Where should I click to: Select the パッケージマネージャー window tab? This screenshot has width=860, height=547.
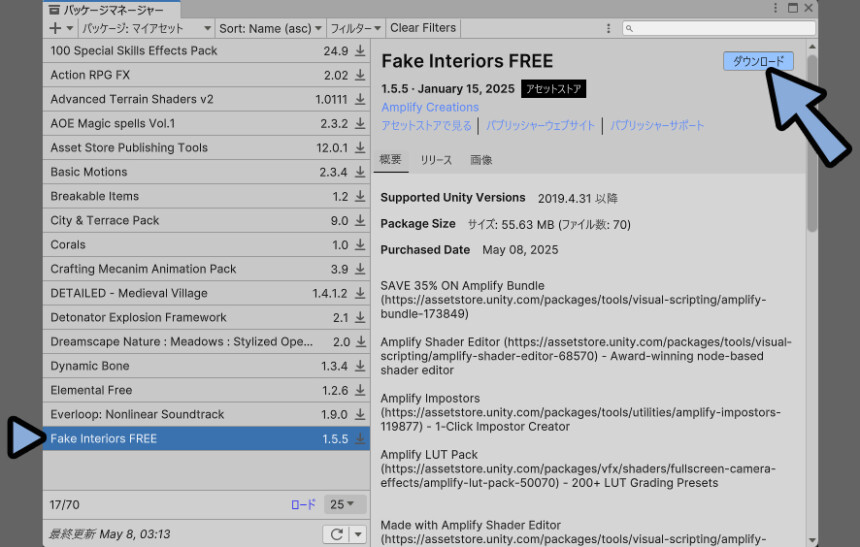tap(113, 9)
